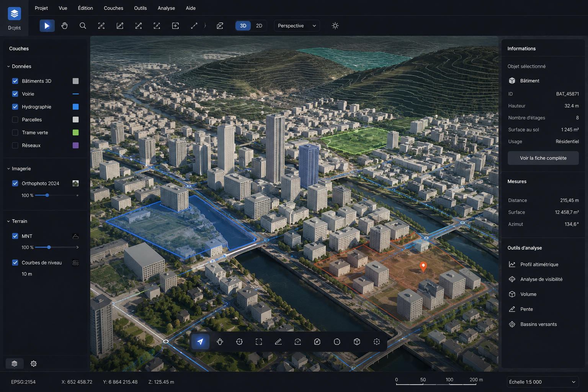
Task: Click the MNT opacity slider handle
Action: [x=49, y=247]
